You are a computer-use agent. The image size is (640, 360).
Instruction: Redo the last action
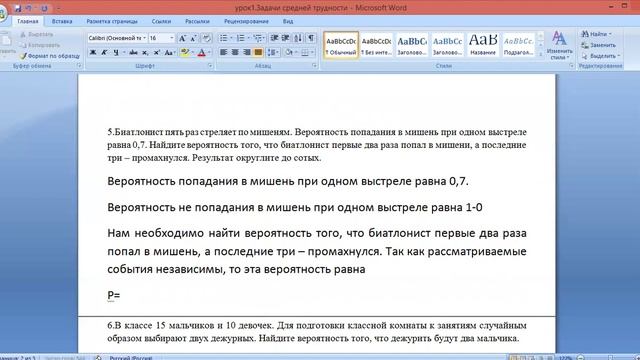44,8
